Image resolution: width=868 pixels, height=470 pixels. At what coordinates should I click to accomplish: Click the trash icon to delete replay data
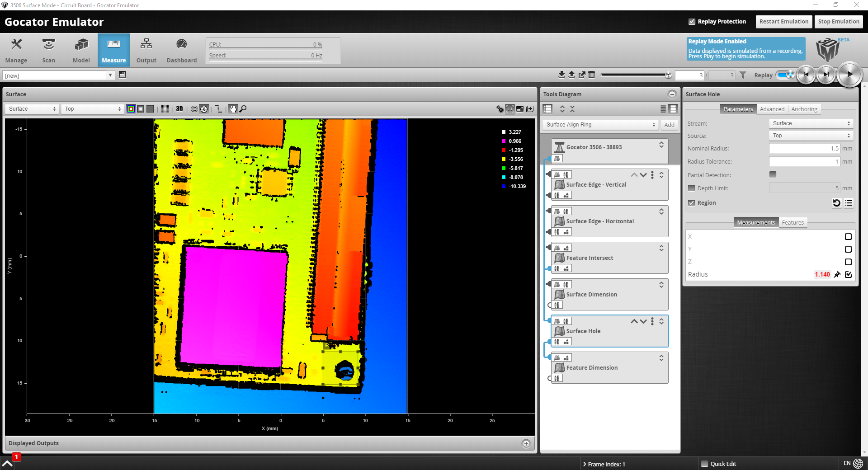pyautogui.click(x=591, y=75)
